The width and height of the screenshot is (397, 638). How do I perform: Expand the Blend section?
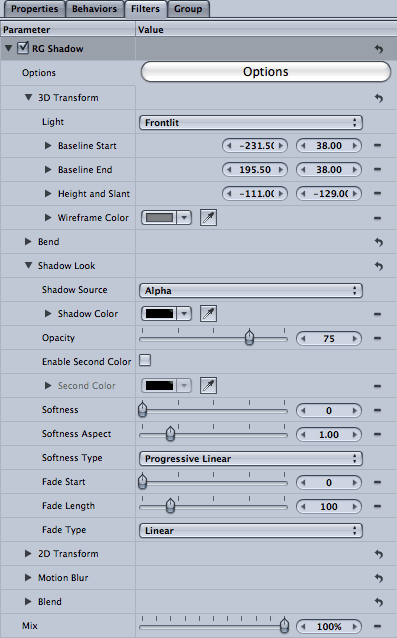(x=28, y=601)
